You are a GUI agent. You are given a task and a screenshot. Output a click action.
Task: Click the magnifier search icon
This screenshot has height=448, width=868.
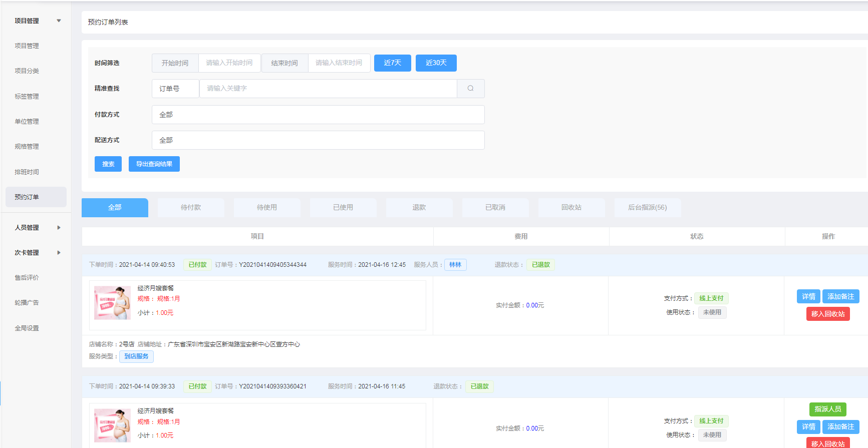point(470,89)
